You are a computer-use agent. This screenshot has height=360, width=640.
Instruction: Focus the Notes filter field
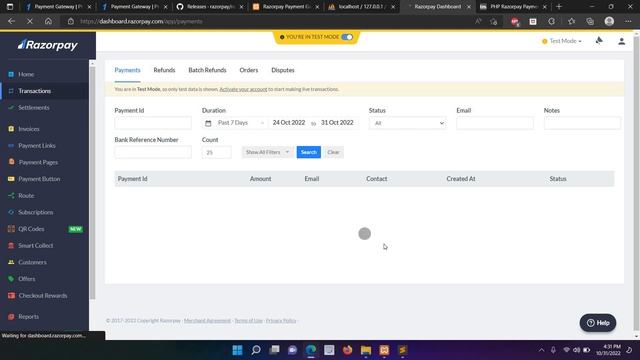tap(582, 123)
